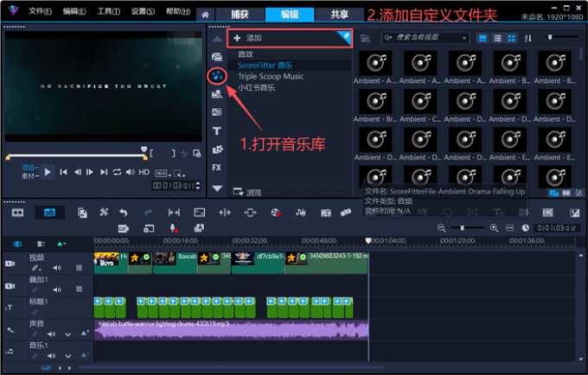This screenshot has width=588, height=375.
Task: Pin the library navigation panel
Action: pyautogui.click(x=346, y=36)
